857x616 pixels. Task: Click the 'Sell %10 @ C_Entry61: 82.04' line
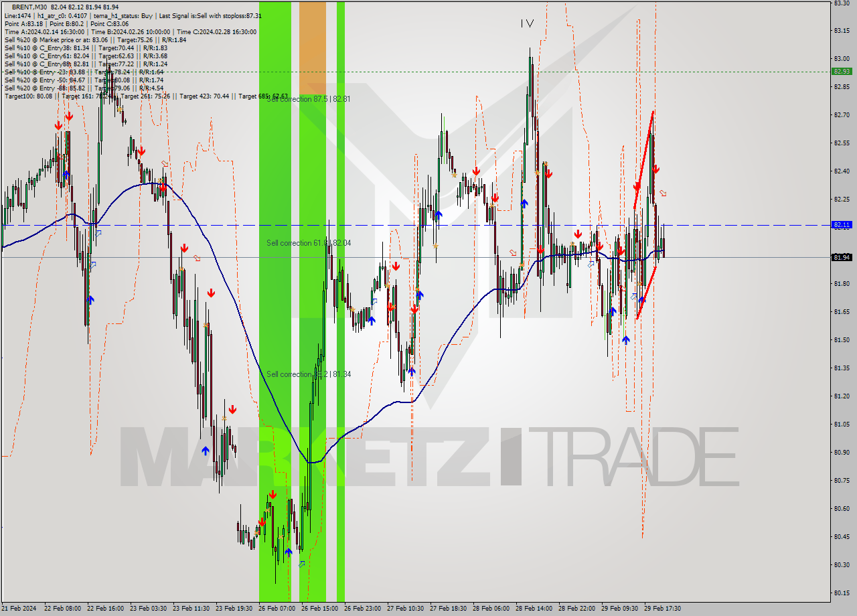(86, 56)
